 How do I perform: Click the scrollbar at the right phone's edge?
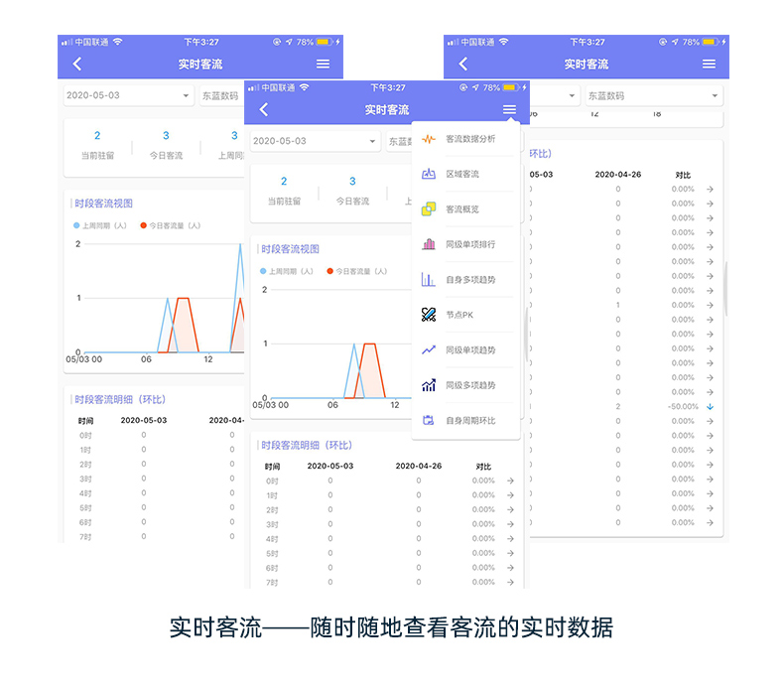[726, 289]
